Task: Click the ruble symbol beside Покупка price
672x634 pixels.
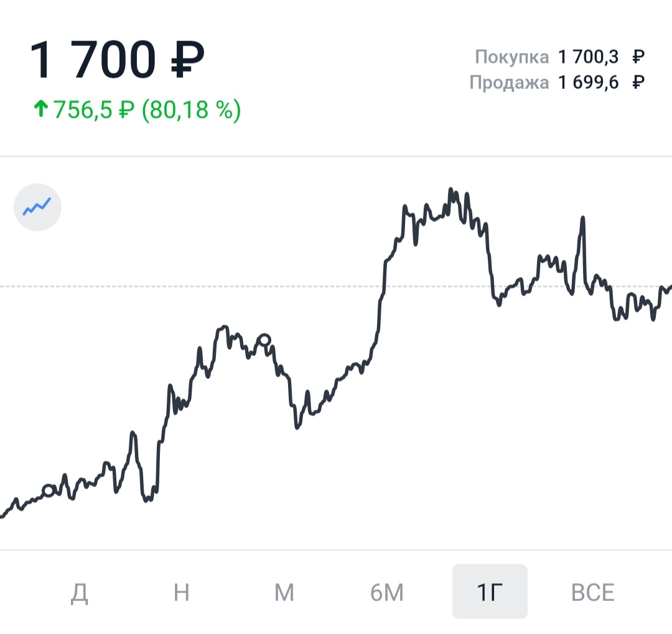Action: pyautogui.click(x=637, y=56)
